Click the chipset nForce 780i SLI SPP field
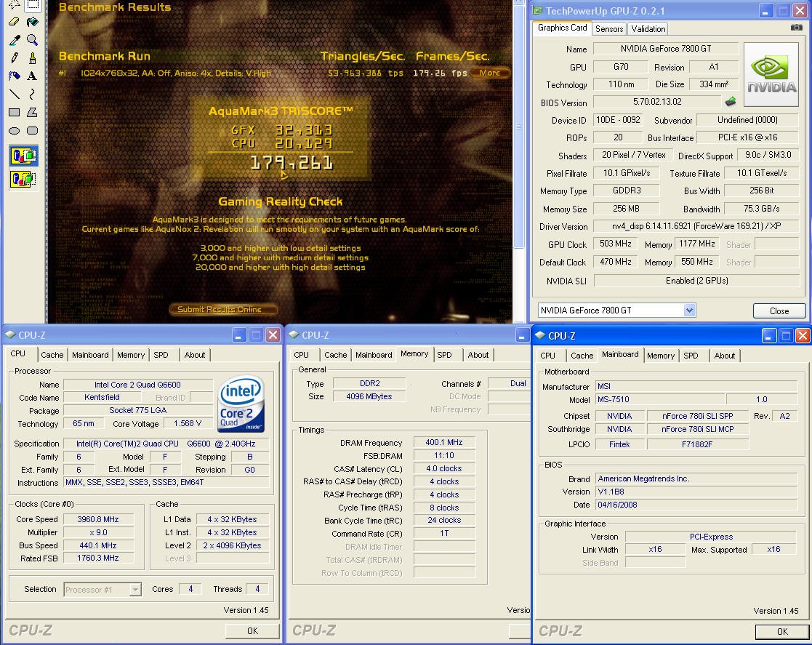Image resolution: width=812 pixels, height=645 pixels. pos(697,416)
